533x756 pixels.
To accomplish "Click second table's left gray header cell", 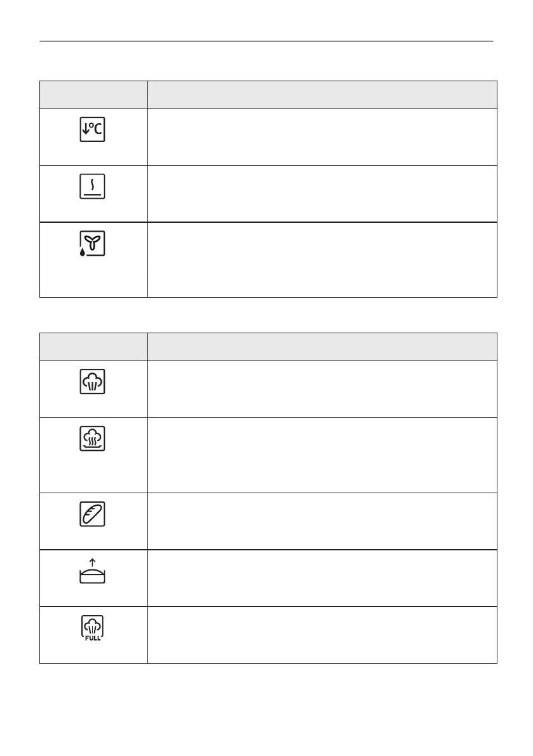I will 93,346.
